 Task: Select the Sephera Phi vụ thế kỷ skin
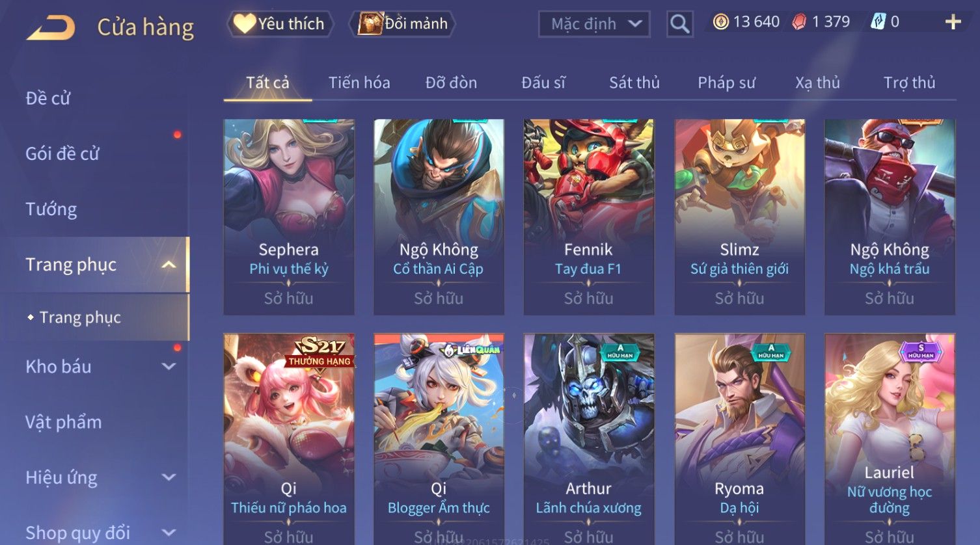point(289,217)
